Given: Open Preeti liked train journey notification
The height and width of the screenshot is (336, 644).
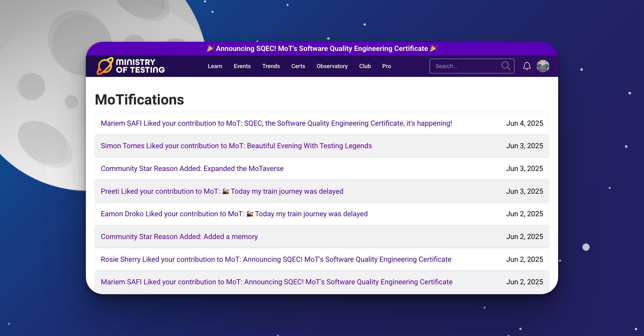Looking at the screenshot, I should (222, 191).
